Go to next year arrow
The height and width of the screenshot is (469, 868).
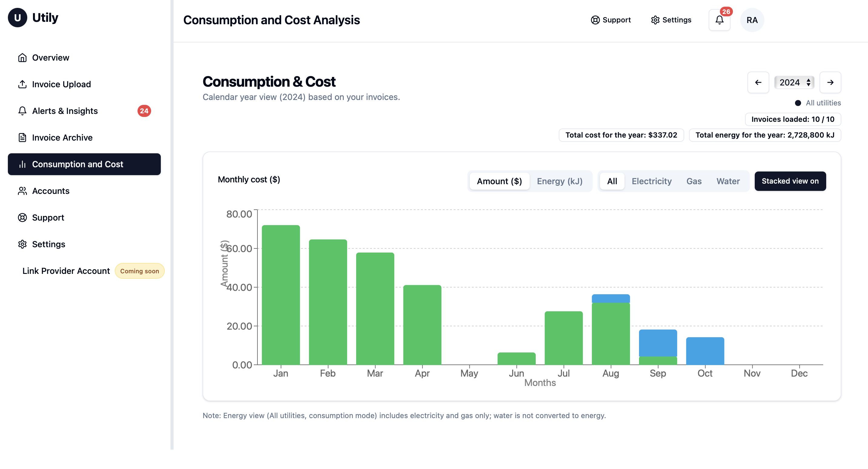coord(830,82)
